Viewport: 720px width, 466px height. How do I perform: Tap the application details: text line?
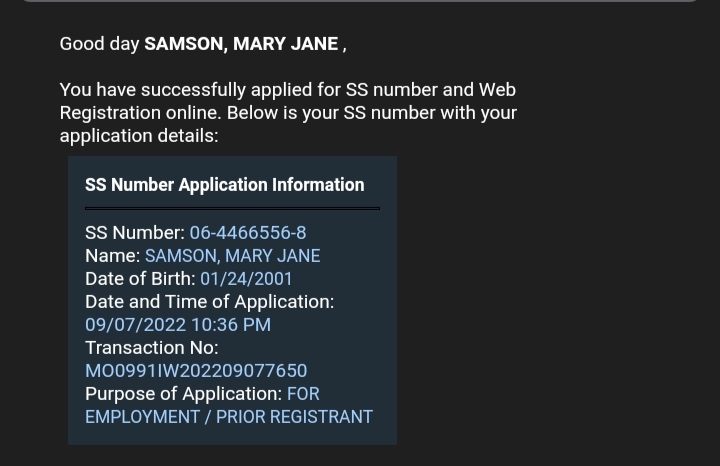(x=138, y=136)
